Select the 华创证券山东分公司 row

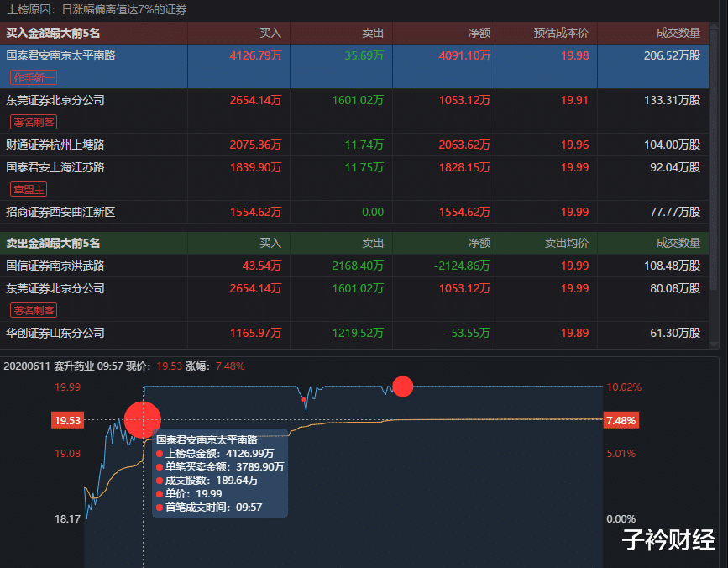pyautogui.click(x=354, y=333)
